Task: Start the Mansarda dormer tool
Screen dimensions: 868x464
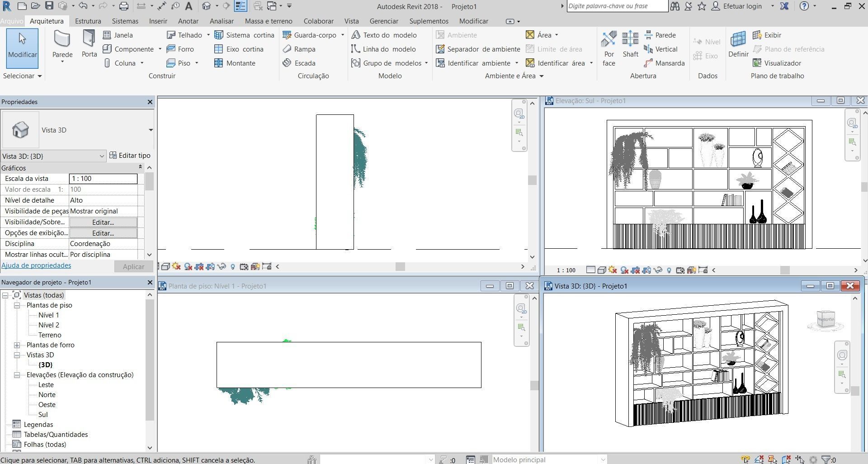Action: tap(664, 63)
